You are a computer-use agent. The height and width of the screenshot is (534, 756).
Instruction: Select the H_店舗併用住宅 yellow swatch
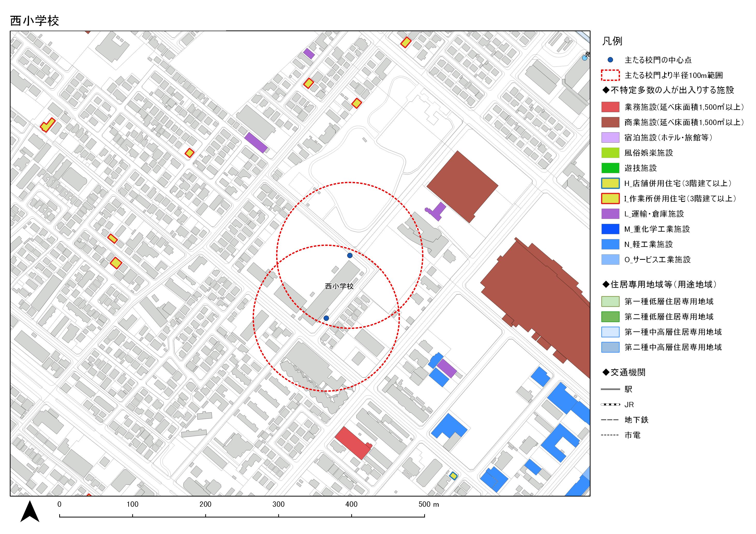coord(610,183)
